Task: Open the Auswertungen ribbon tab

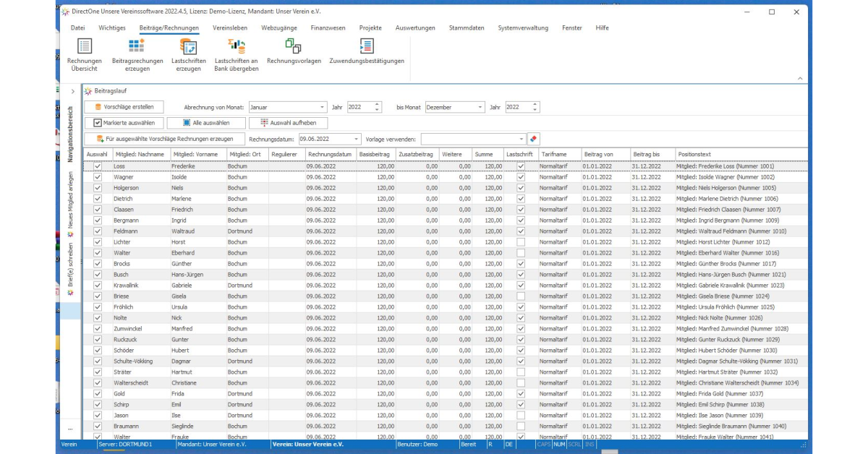Action: [415, 27]
